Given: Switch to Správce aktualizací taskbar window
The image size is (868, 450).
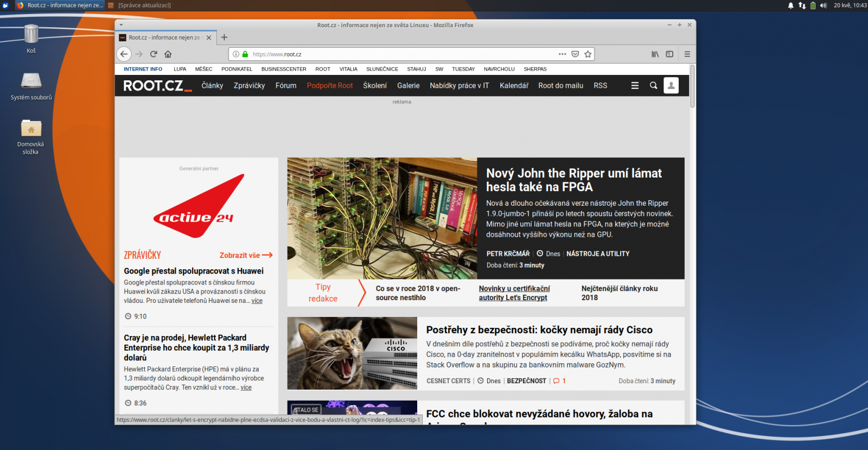Looking at the screenshot, I should click(140, 5).
